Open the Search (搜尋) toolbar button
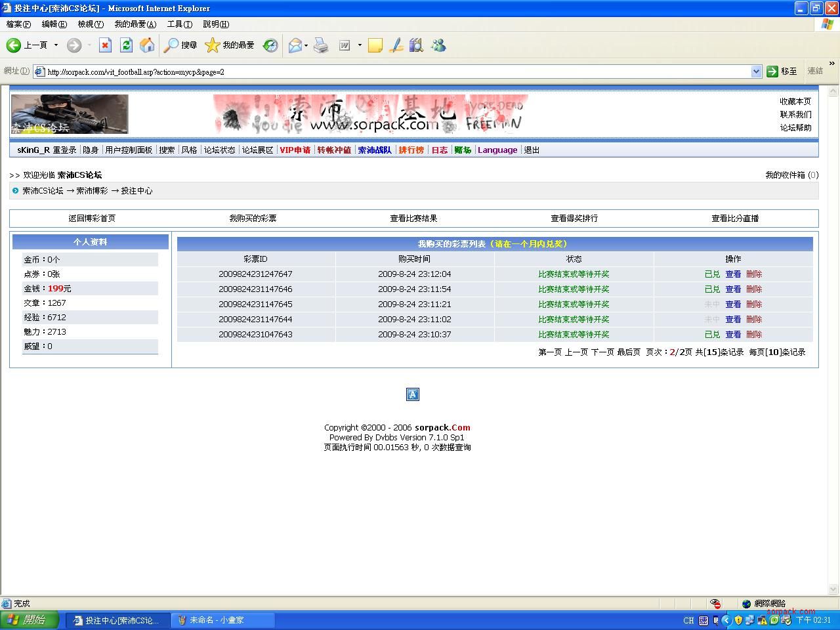The height and width of the screenshot is (630, 840). 180,45
